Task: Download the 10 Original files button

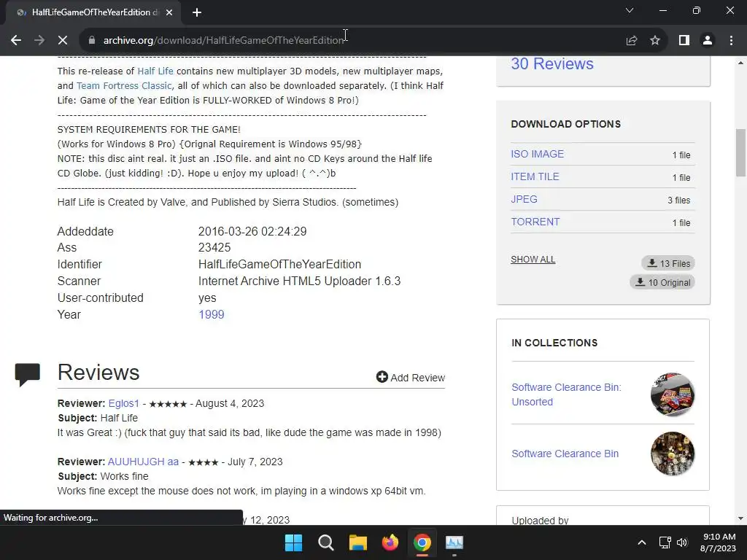Action: click(662, 282)
